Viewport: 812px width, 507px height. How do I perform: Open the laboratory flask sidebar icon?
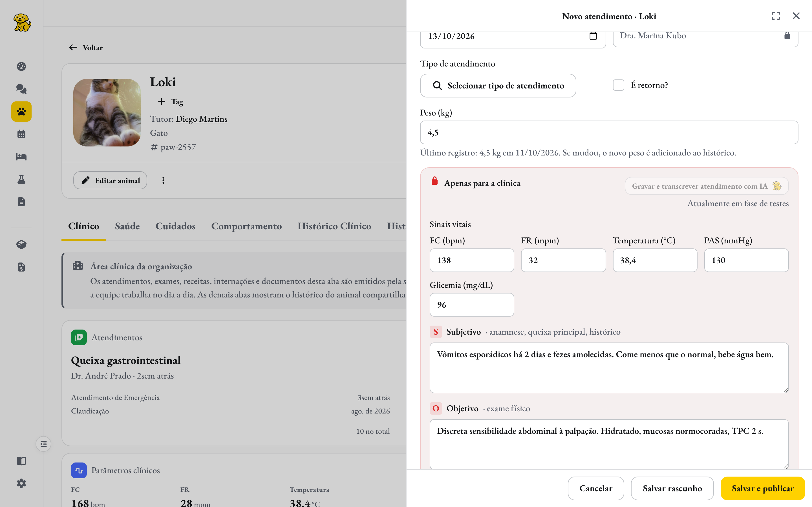[21, 179]
